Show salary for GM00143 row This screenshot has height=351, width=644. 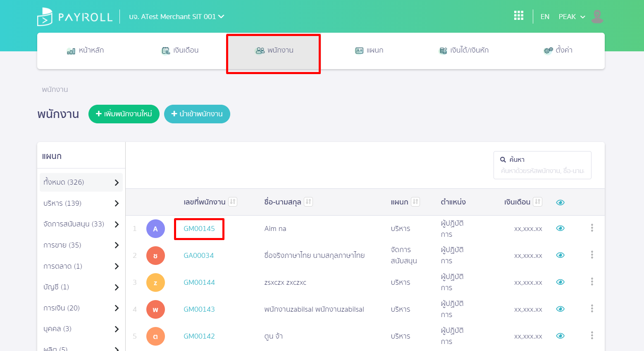click(561, 309)
